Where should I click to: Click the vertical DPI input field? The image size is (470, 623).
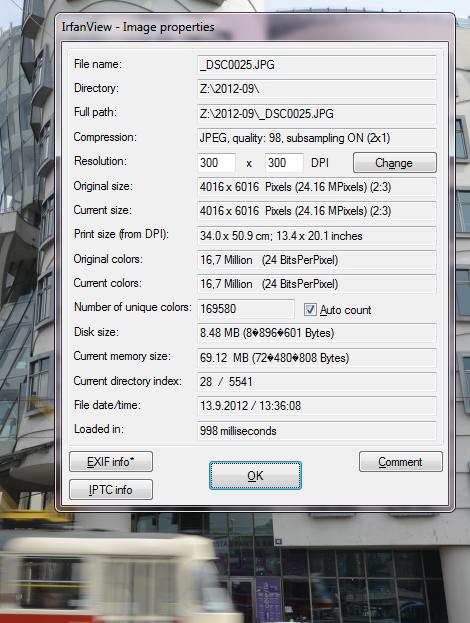pos(284,163)
